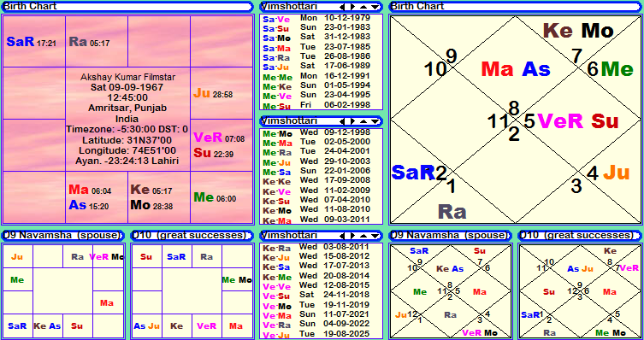This screenshot has width=644, height=340.
Task: Select the Ve-Ve dasha row dated 12-08-2015
Action: (x=322, y=285)
